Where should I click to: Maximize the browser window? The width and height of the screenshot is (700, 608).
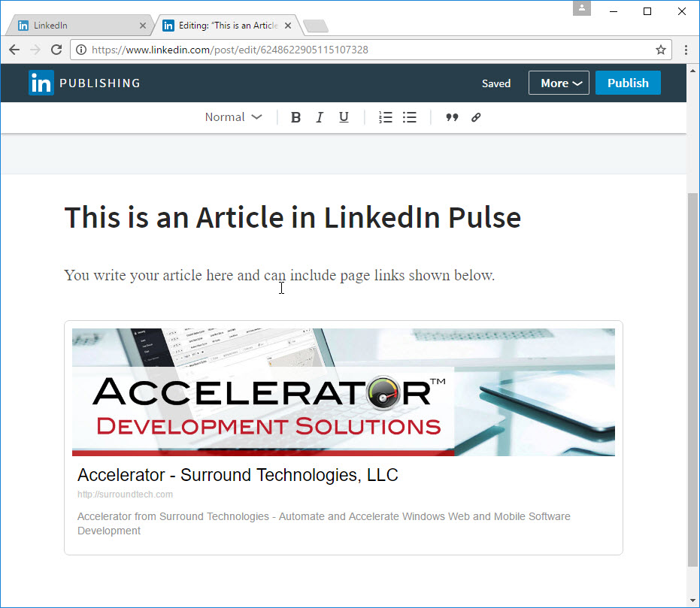(x=647, y=11)
